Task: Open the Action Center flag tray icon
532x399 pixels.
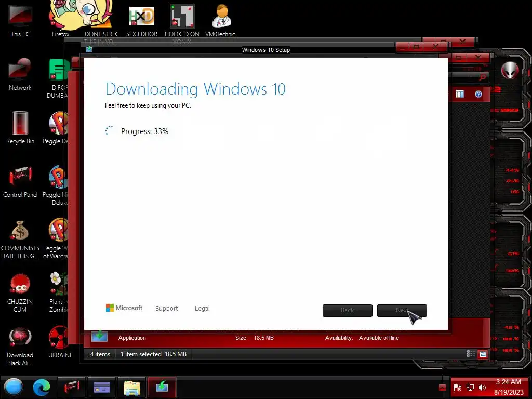Action: 457,388
